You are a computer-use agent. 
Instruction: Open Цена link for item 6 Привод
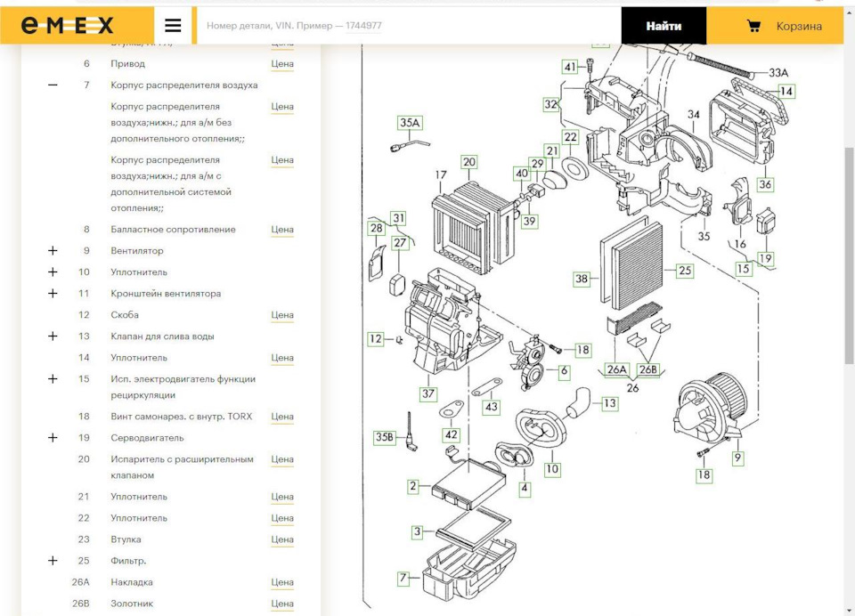click(x=282, y=64)
